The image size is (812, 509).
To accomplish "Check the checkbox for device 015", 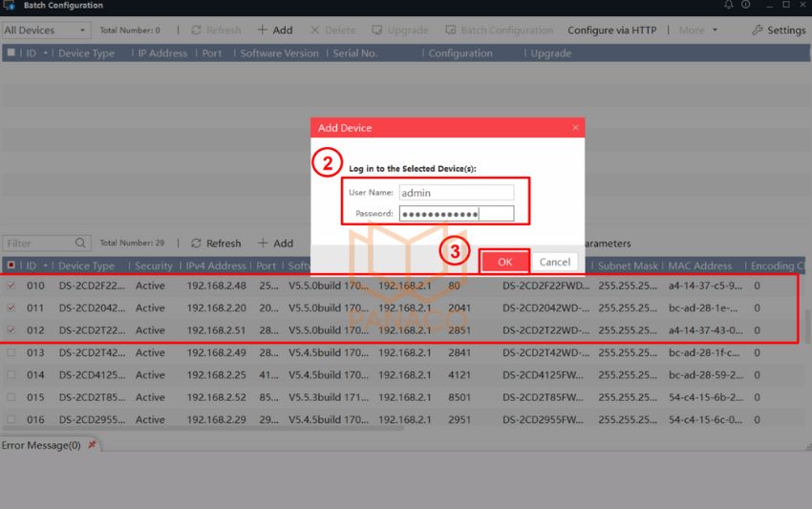I will pyautogui.click(x=11, y=396).
